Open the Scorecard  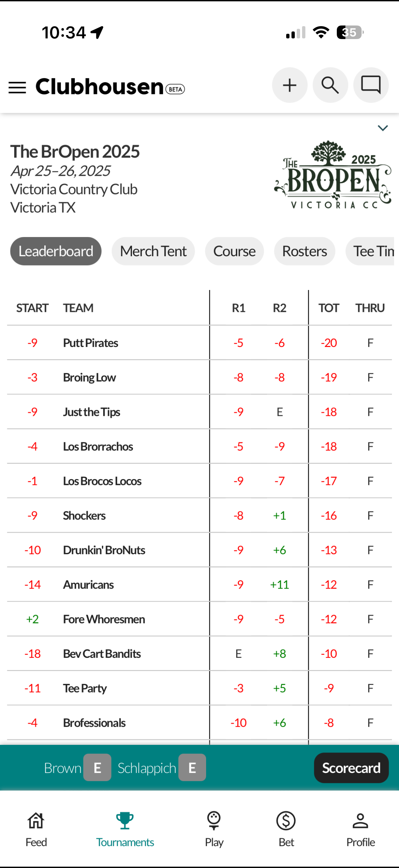351,768
